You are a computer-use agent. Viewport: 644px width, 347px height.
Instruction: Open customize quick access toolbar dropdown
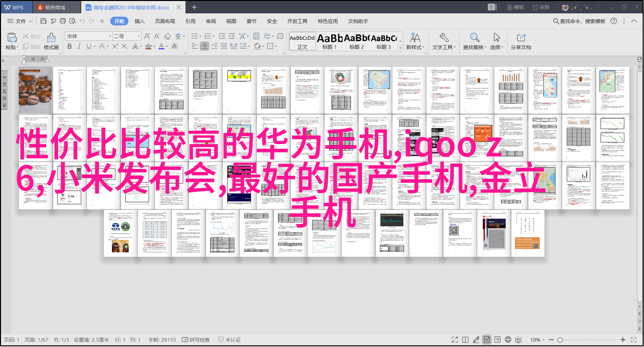[102, 21]
